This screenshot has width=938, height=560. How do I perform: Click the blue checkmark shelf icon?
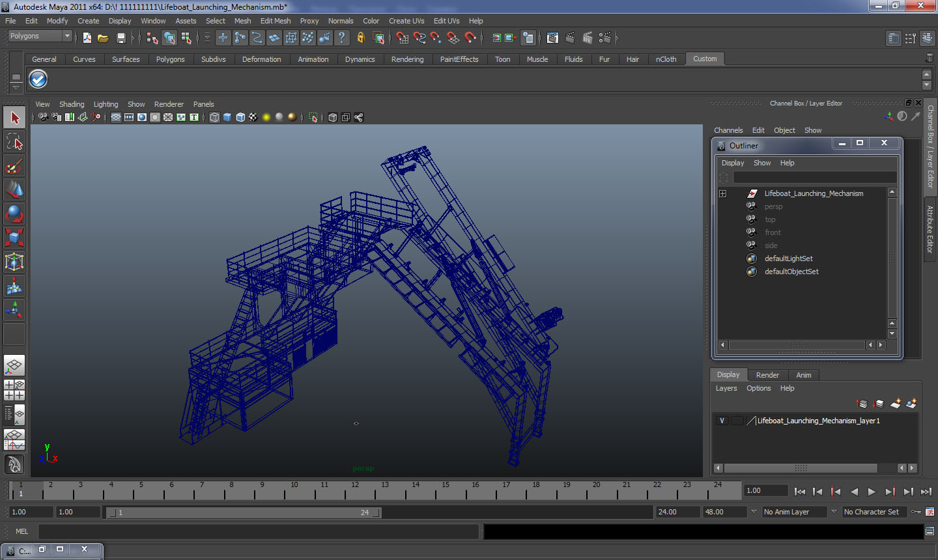pos(38,79)
